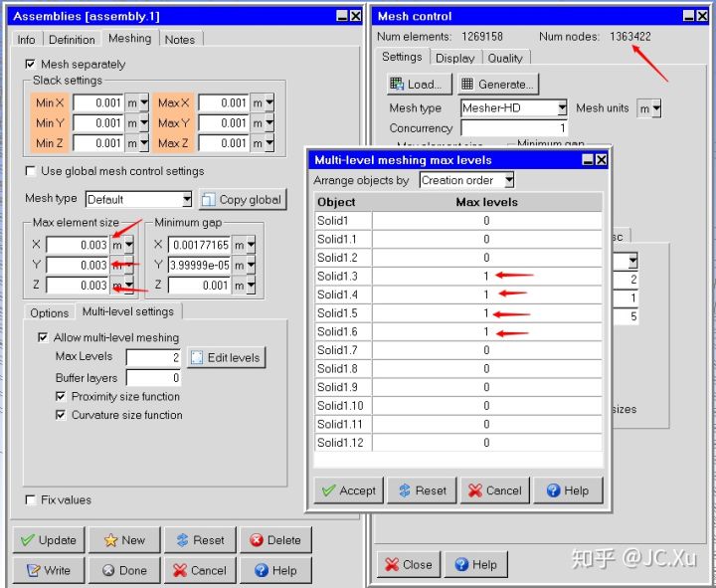Image resolution: width=716 pixels, height=588 pixels.
Task: Switch to Notes tab
Action: [180, 40]
